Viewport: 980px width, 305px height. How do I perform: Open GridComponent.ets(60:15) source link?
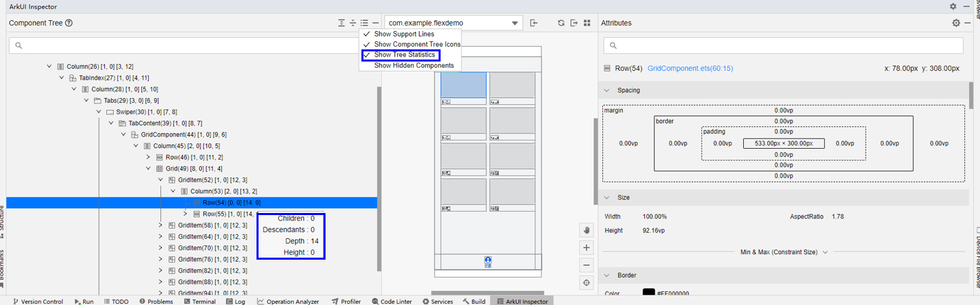[690, 68]
